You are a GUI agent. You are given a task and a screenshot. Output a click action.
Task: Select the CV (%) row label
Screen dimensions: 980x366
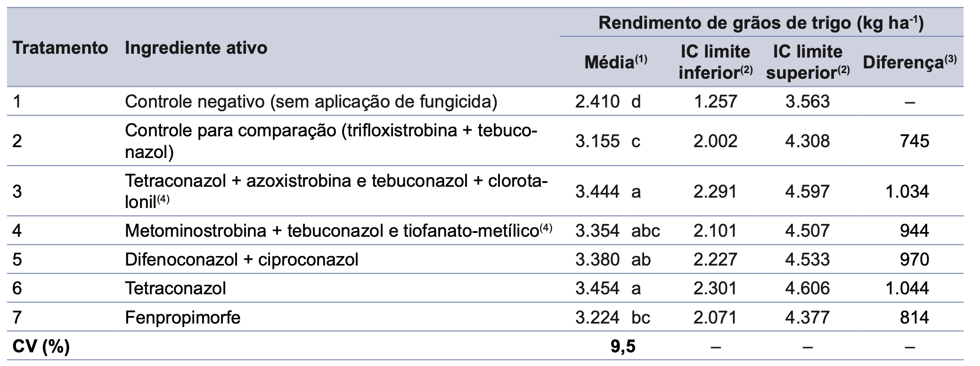[x=41, y=347]
